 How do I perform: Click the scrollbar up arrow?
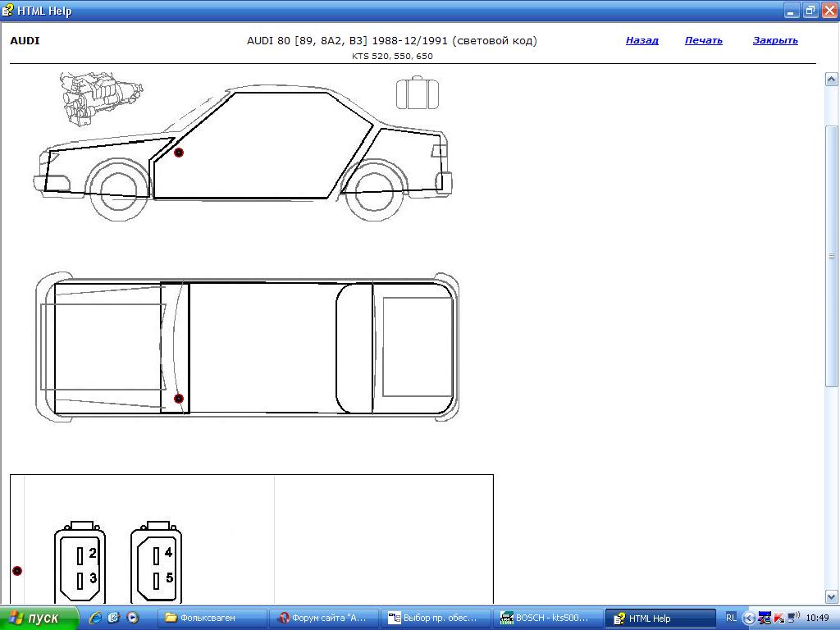pos(832,80)
